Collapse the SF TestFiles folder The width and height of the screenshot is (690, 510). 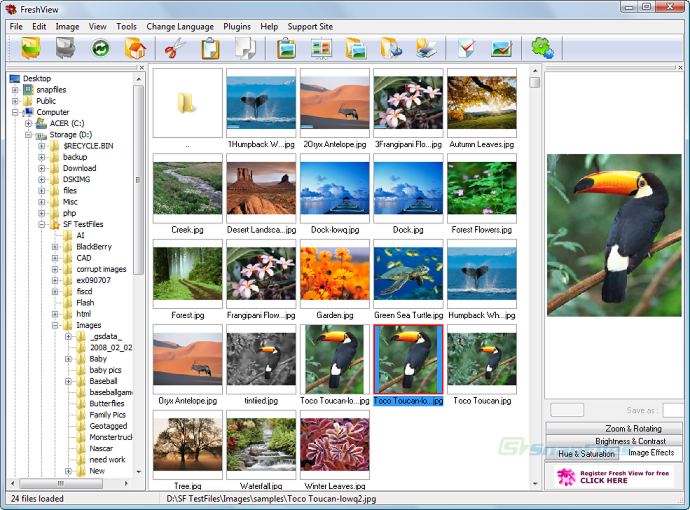[42, 224]
